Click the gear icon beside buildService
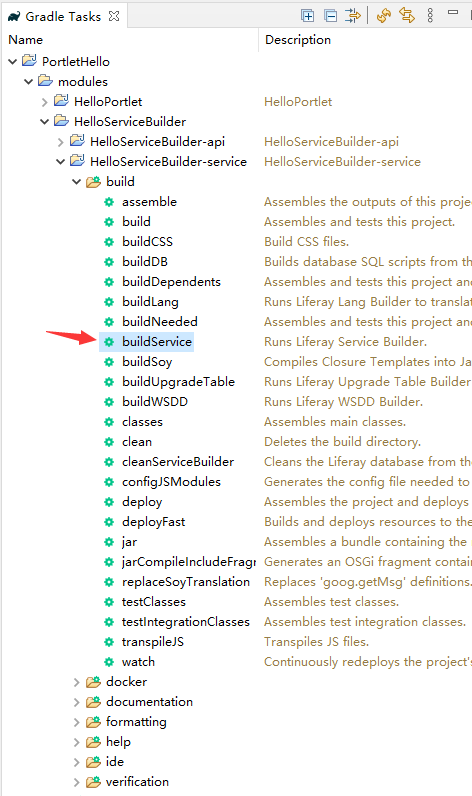Image resolution: width=472 pixels, height=796 pixels. coord(109,342)
